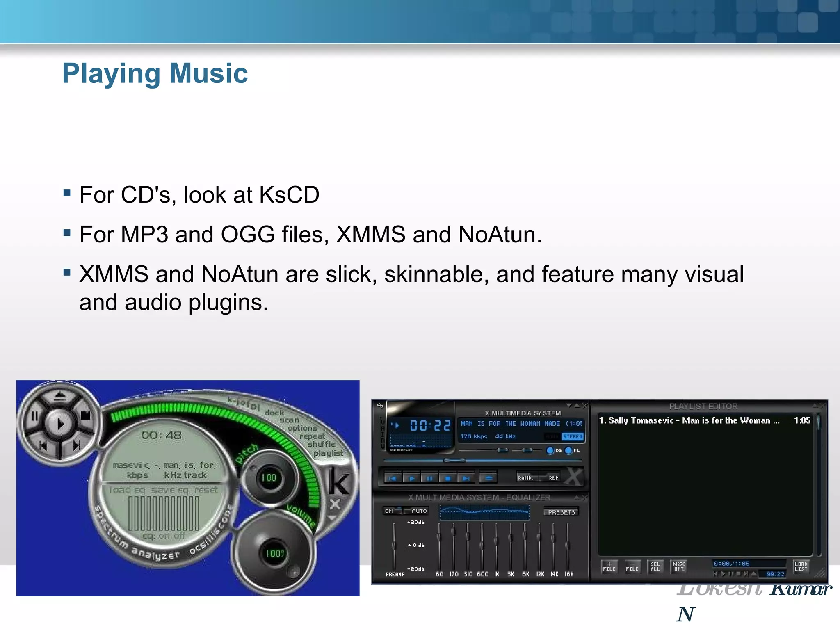Click next-track button in XMMS main window
This screenshot has width=840, height=630.
tap(466, 478)
